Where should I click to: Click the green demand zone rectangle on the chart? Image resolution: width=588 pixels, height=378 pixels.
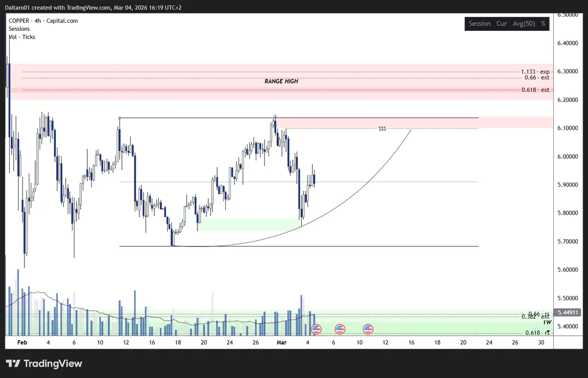point(249,225)
